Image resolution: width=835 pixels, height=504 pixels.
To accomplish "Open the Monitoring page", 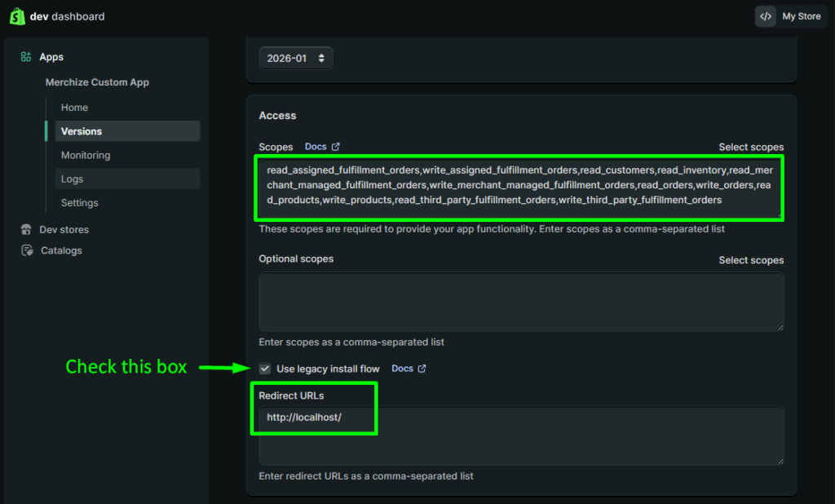I will pyautogui.click(x=86, y=155).
